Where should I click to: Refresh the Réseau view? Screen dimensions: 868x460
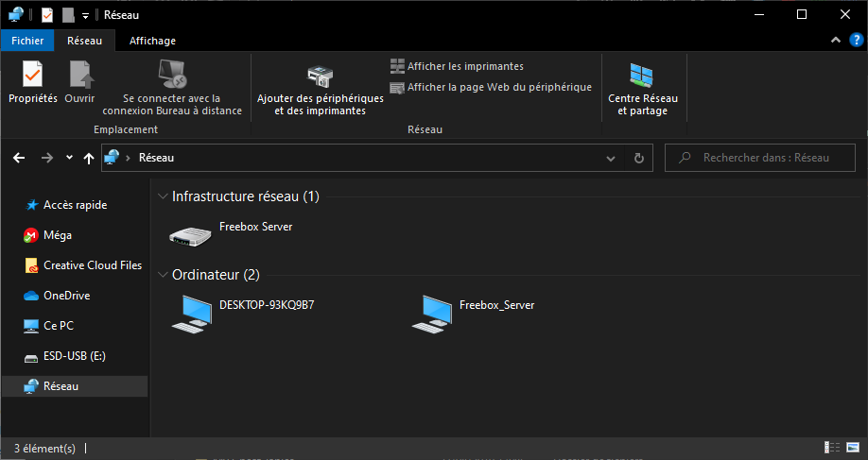coord(639,159)
